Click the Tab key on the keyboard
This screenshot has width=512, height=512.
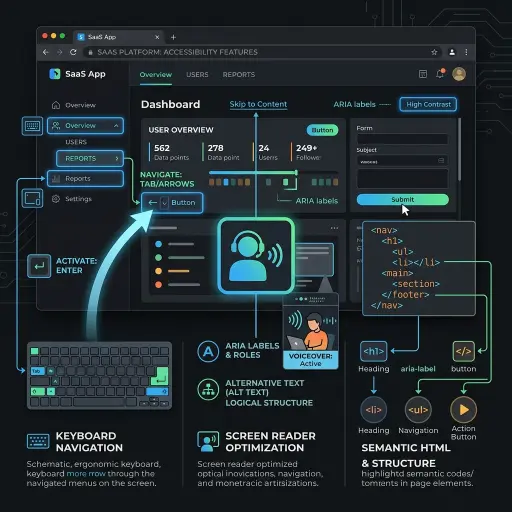(37, 371)
